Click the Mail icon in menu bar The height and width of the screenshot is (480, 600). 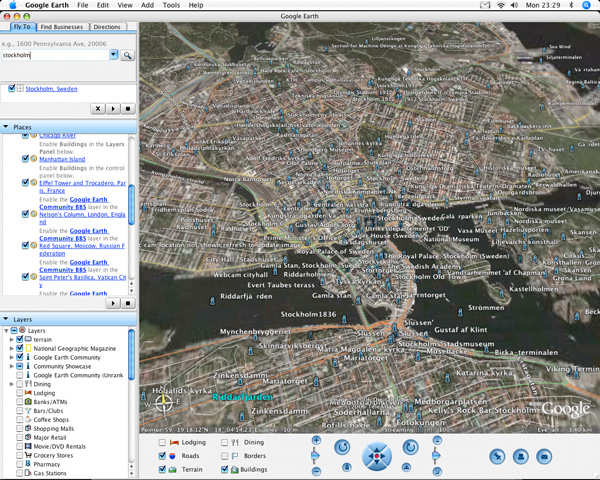tap(485, 5)
